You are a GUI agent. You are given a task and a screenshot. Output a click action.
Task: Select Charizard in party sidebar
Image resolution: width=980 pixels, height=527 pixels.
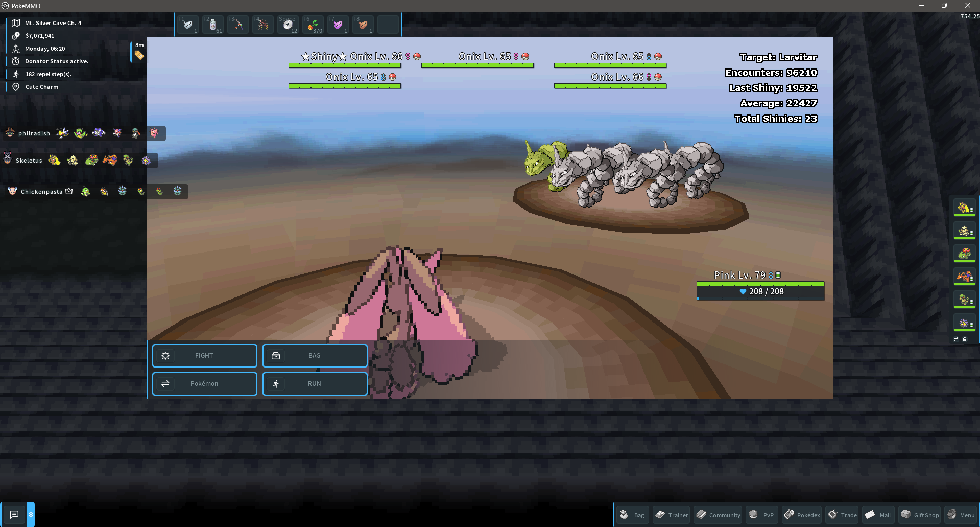(965, 277)
